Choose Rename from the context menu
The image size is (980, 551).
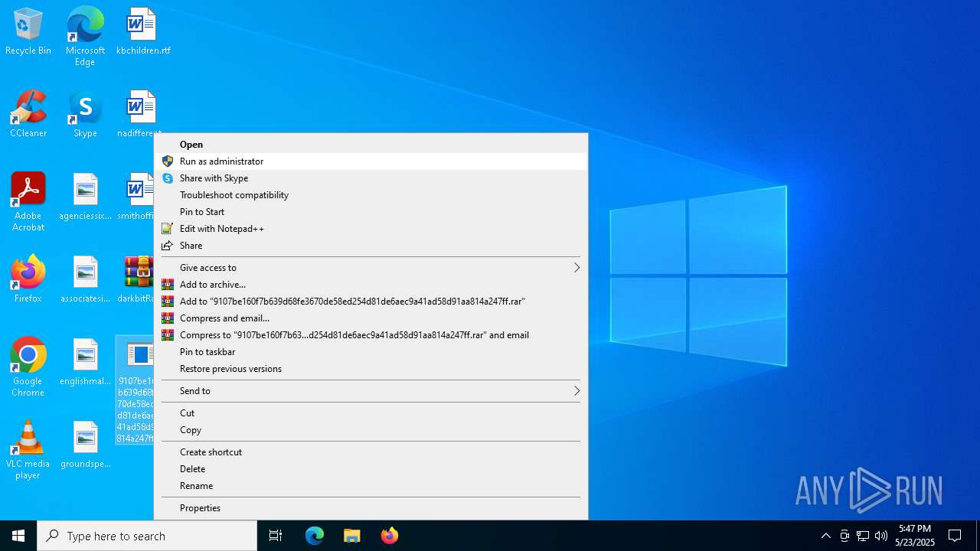click(x=371, y=486)
